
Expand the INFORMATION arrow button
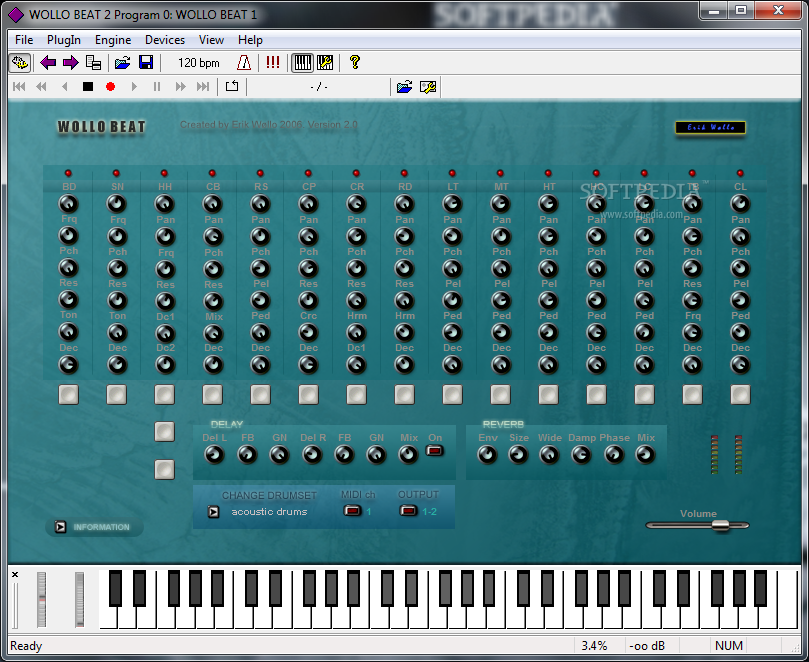click(61, 527)
